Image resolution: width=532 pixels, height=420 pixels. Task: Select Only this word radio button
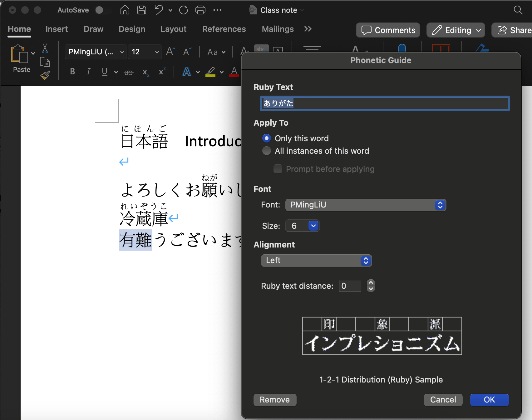(267, 138)
